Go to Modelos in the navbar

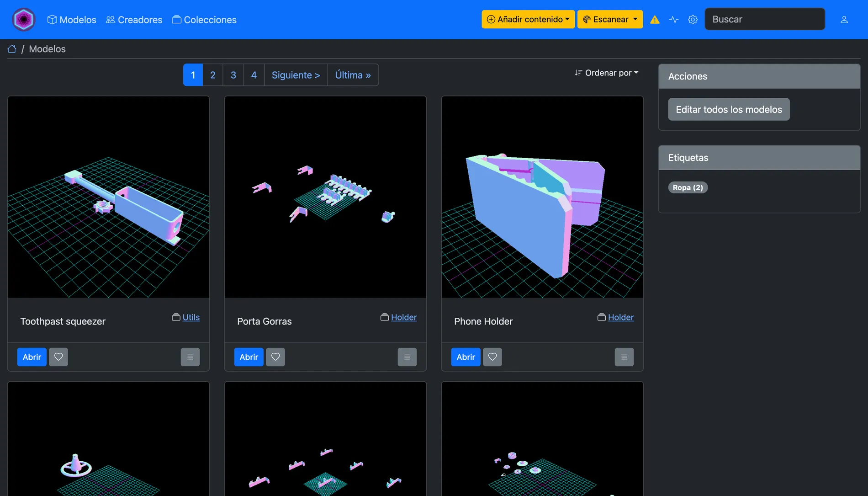coord(72,20)
